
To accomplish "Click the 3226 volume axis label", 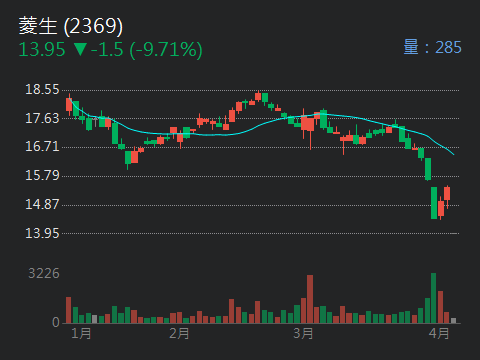I will pos(44,273).
